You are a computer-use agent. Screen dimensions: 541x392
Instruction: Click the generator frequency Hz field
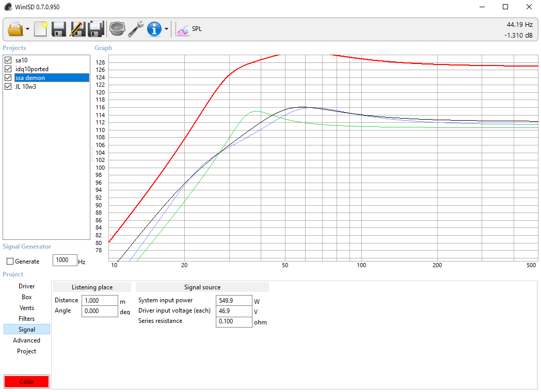[65, 260]
